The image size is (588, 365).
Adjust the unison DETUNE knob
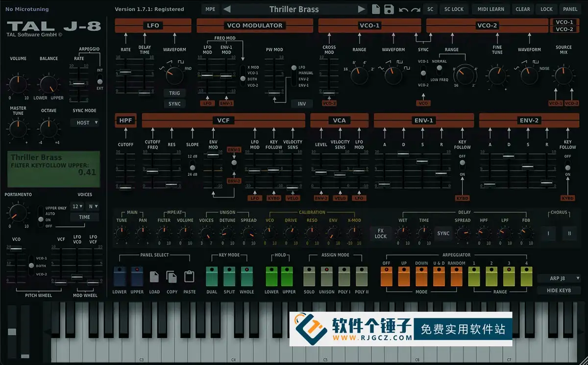[x=227, y=233]
